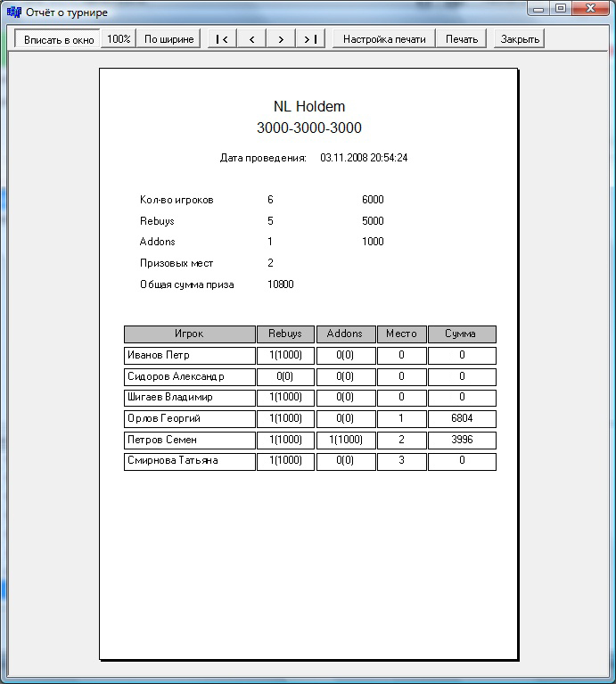Select the 'Орлов Георгий' player cell
This screenshot has width=616, height=684.
point(189,418)
